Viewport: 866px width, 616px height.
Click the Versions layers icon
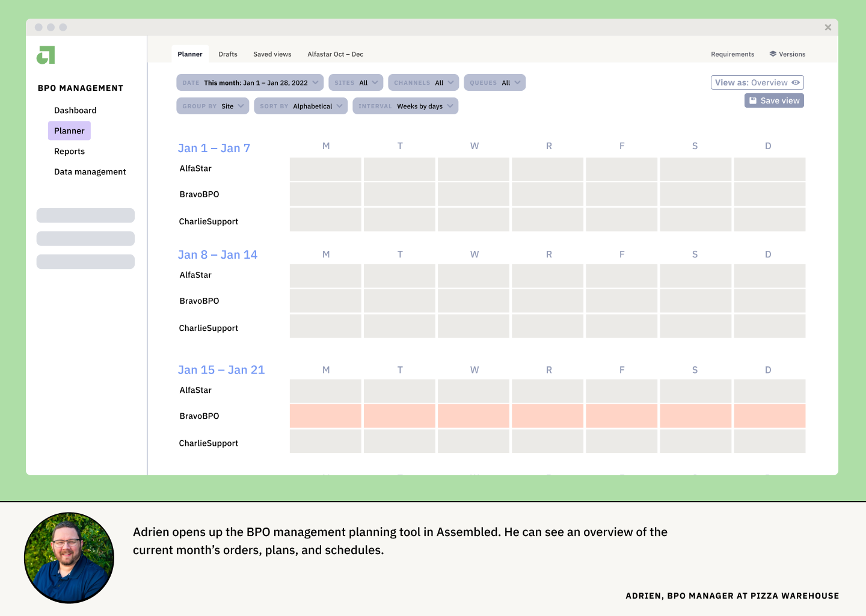pos(773,54)
